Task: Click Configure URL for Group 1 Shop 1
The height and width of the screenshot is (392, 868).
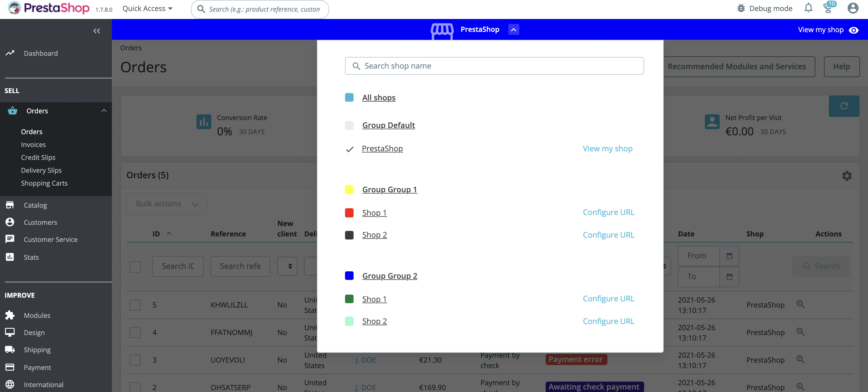Action: tap(608, 212)
